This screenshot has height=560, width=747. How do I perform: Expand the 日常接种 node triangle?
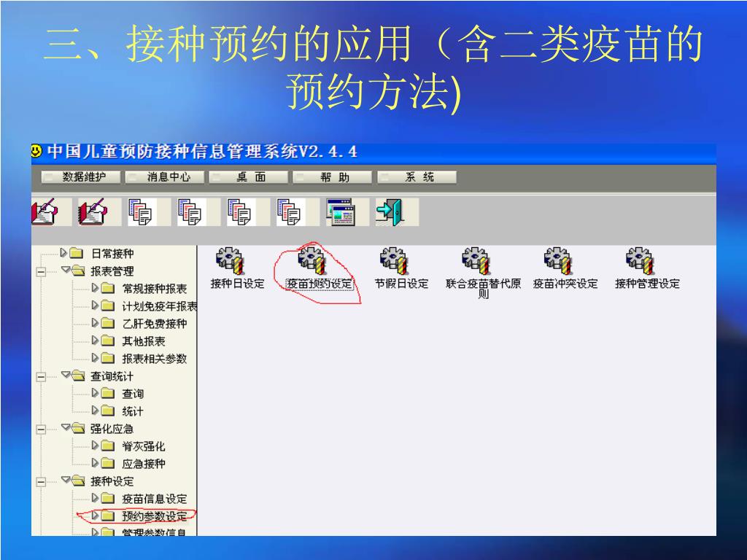point(63,253)
